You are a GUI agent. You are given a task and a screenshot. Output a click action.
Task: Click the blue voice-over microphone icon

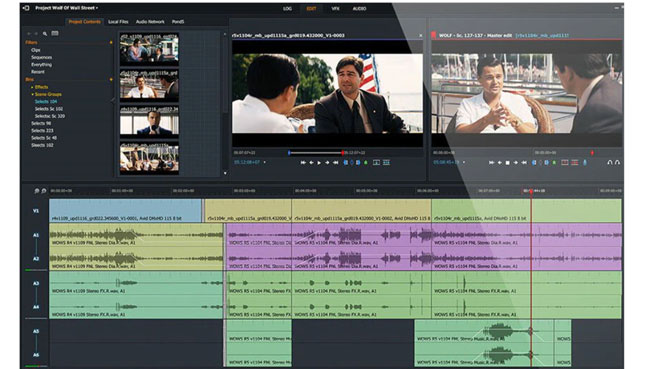coord(585,163)
